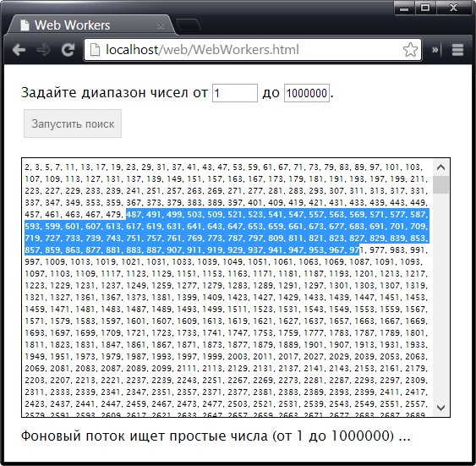Bookmark this page with the star icon
This screenshot has width=476, height=466.
(x=410, y=50)
